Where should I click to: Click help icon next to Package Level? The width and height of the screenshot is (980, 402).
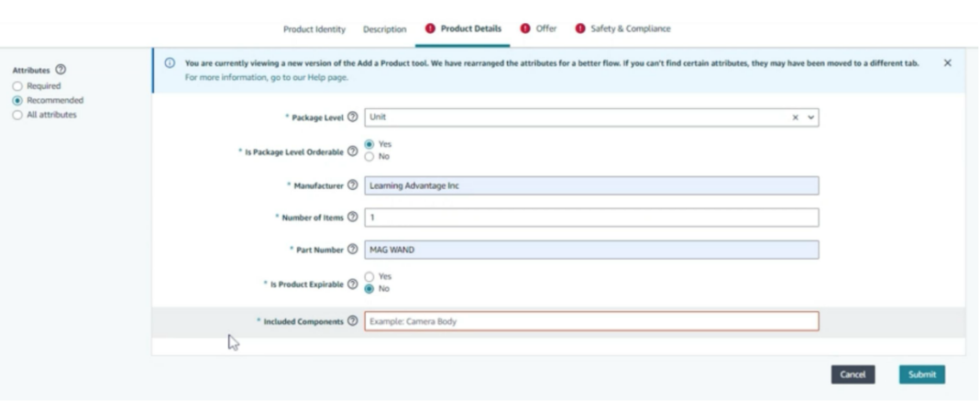[x=353, y=117]
